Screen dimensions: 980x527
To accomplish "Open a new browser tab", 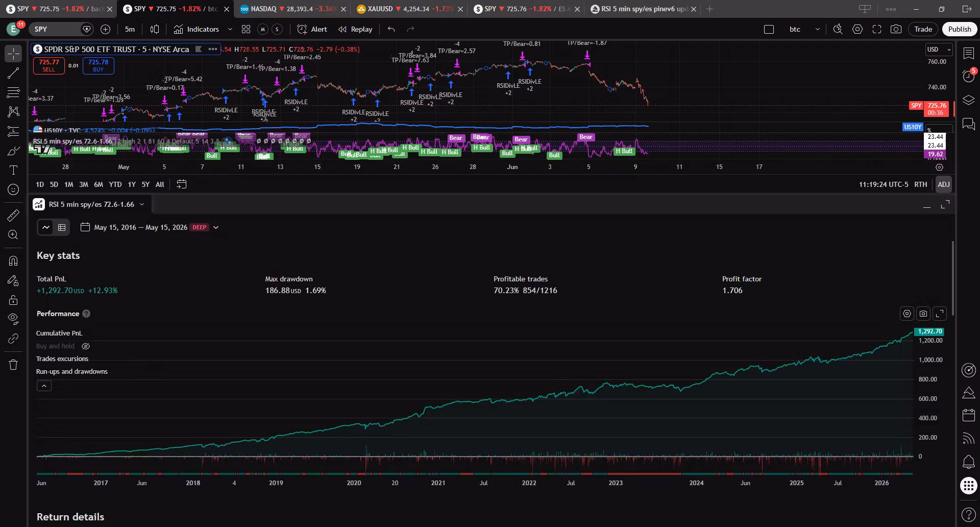I will [709, 9].
